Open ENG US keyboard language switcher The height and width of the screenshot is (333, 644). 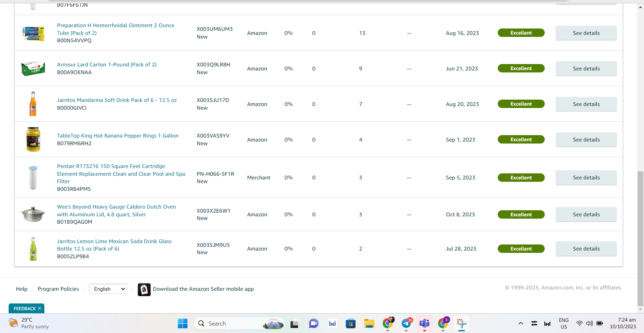[564, 323]
